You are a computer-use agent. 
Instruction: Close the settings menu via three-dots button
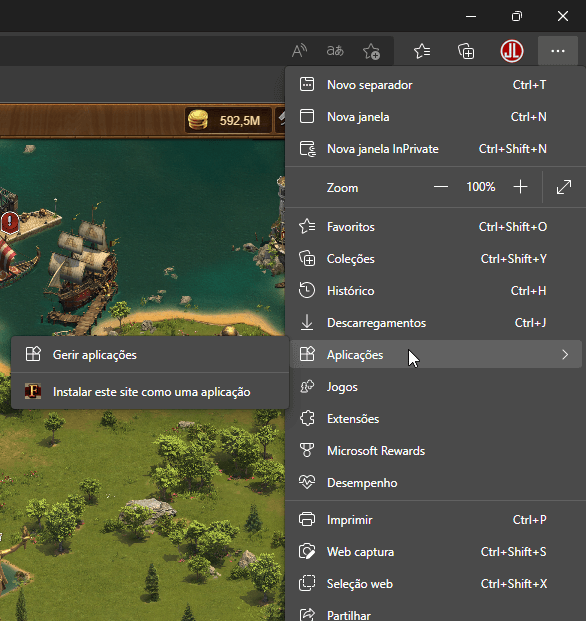[557, 51]
